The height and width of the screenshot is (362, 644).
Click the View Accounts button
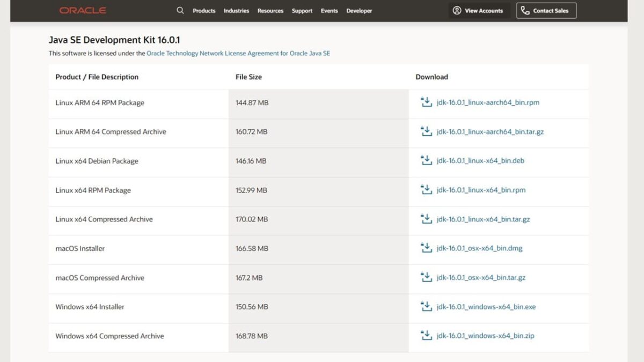pyautogui.click(x=478, y=11)
